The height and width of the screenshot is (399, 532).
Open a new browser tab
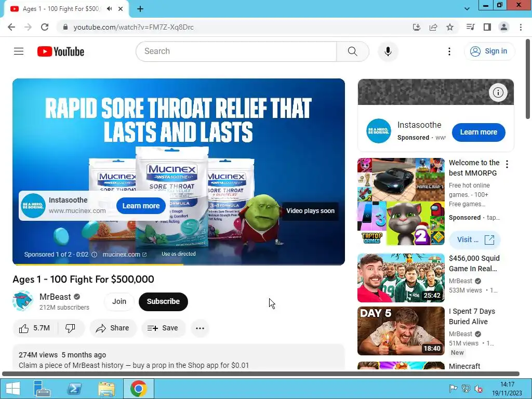pos(140,9)
